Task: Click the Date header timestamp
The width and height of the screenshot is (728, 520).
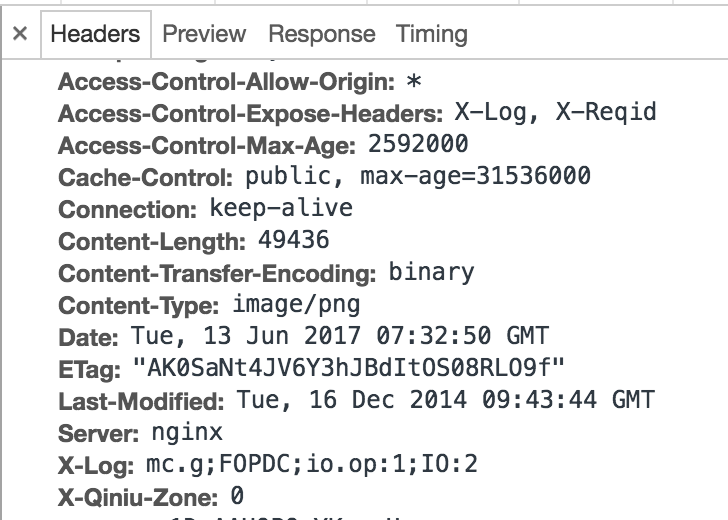Action: click(340, 336)
